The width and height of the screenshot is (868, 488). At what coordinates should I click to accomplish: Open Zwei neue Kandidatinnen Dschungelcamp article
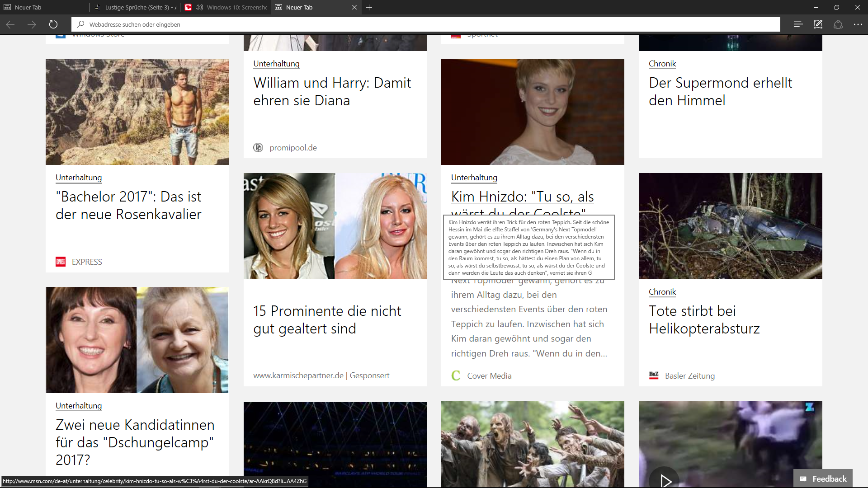point(135,442)
